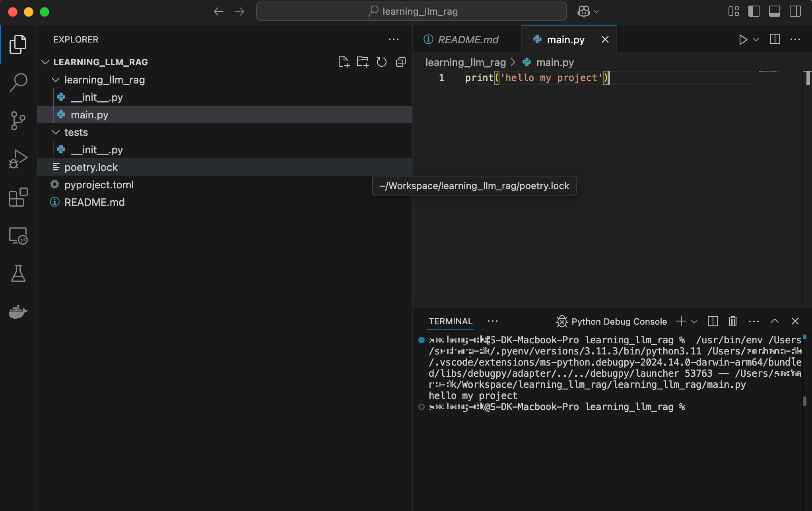Kill terminal with trash icon
The height and width of the screenshot is (511, 812).
[733, 321]
